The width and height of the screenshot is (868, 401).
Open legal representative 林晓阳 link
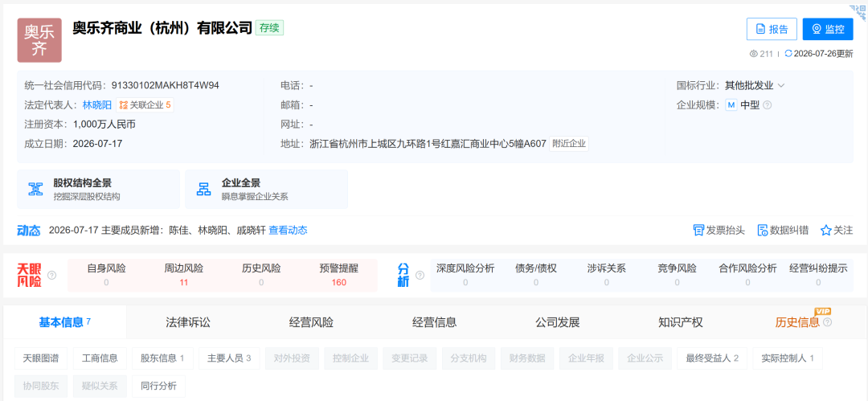pos(97,104)
